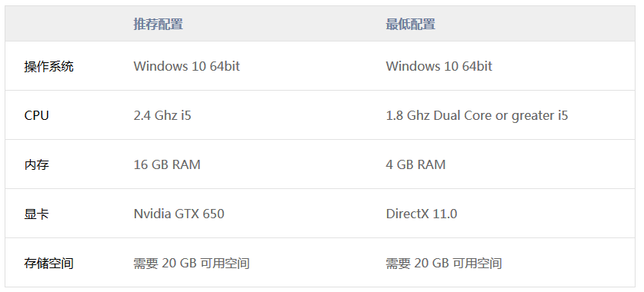Click recommended 需要 20 GB 可用空间 cell
This screenshot has width=644, height=292.
pyautogui.click(x=192, y=264)
